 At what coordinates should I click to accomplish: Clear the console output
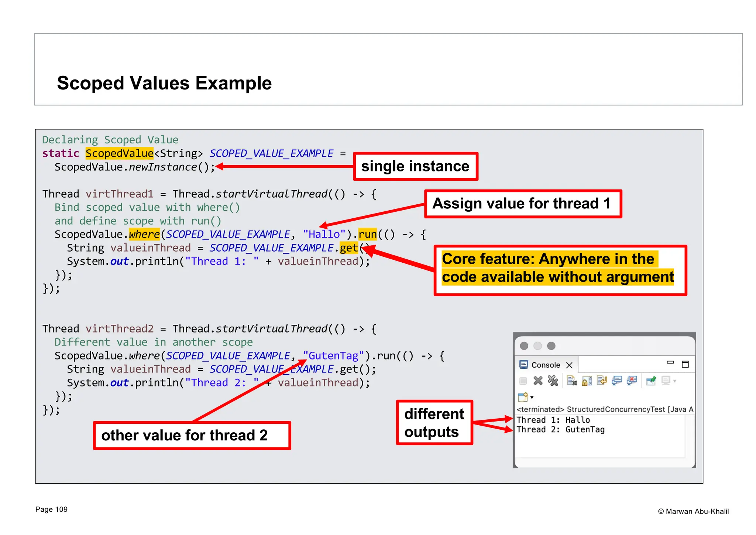point(572,381)
